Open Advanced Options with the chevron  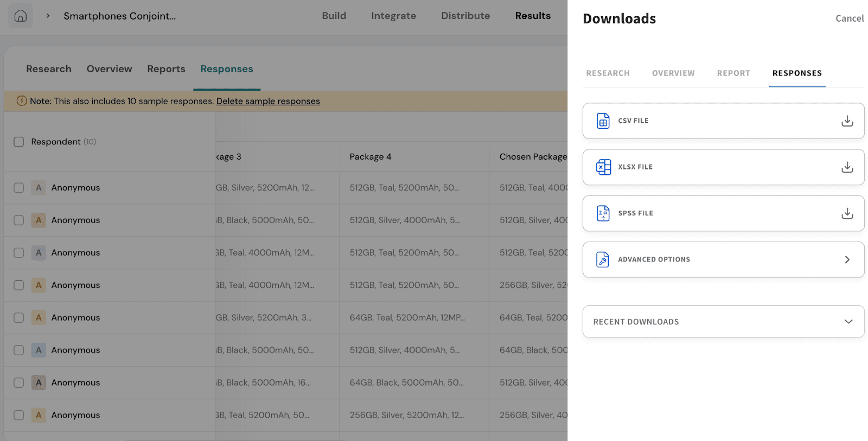tap(847, 260)
